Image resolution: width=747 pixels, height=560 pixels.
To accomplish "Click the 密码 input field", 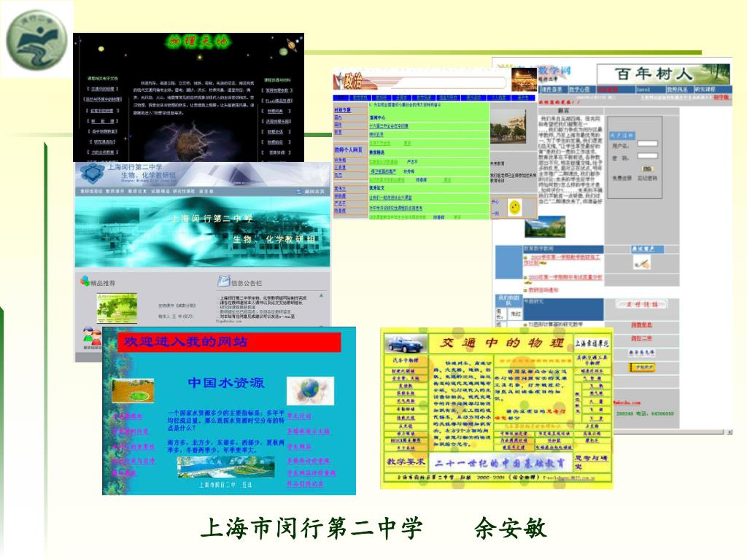I will pos(648,156).
